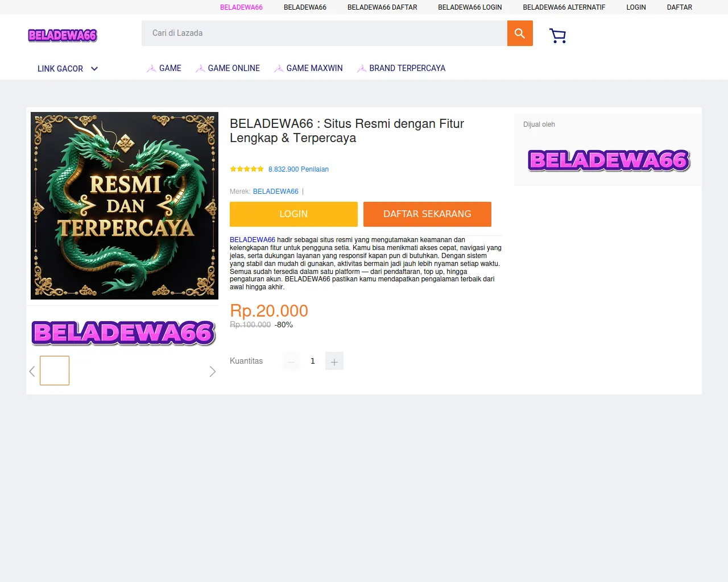
Task: Click the icon beside GAME MAXWIN
Action: coord(279,68)
